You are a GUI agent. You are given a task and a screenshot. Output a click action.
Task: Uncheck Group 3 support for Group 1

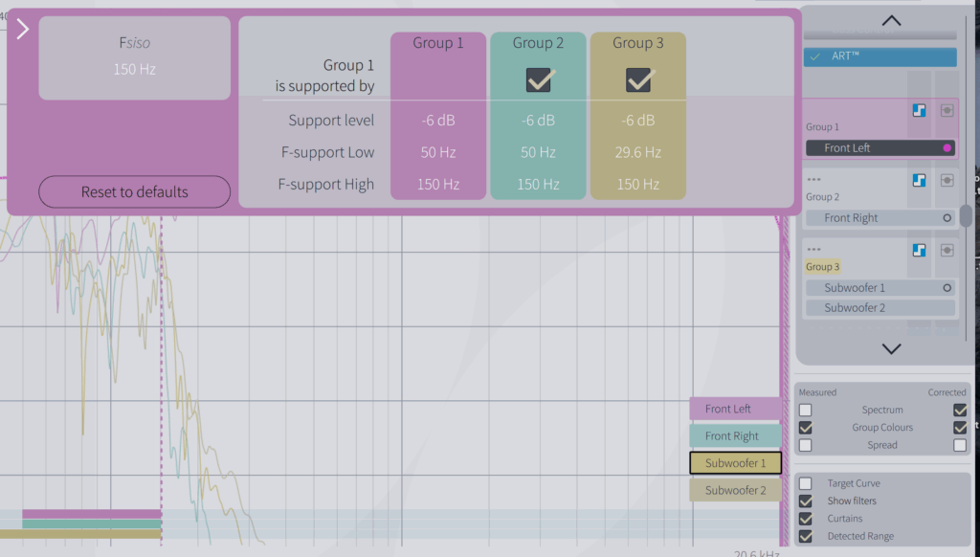638,80
